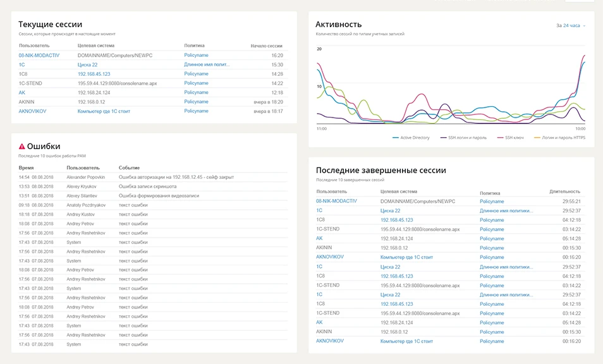Open Policyname for the 1C-STEND current session

[196, 83]
